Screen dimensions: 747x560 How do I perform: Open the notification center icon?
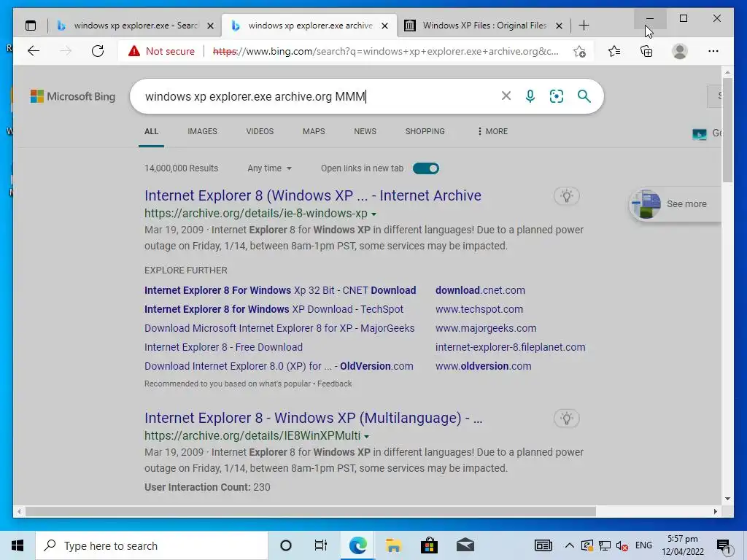(724, 546)
